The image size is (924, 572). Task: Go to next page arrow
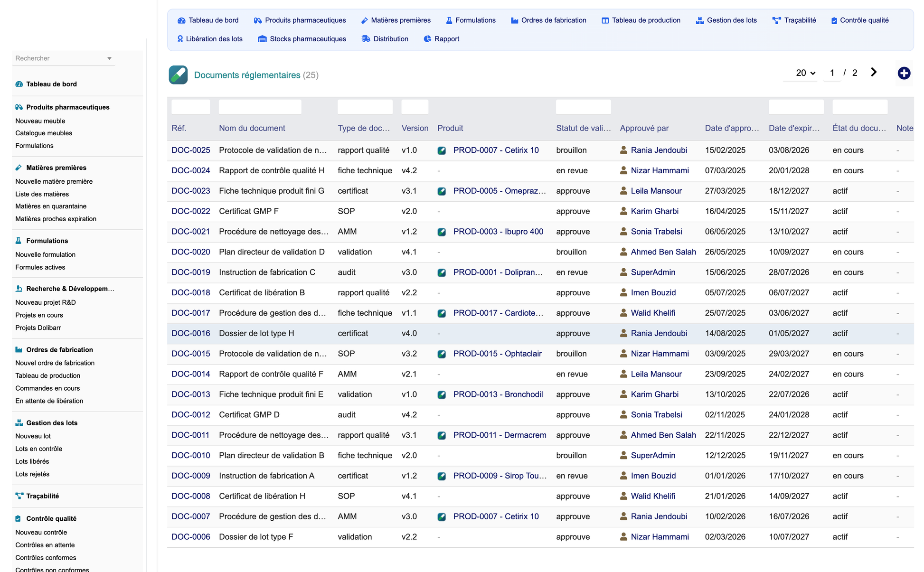pos(874,72)
